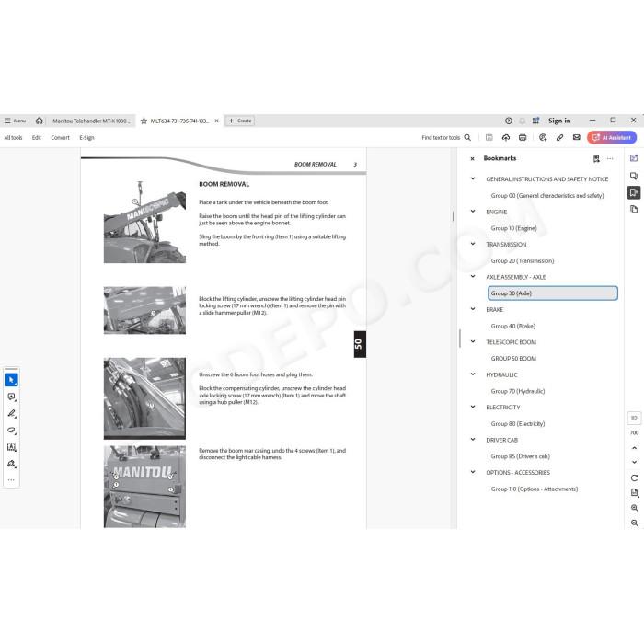
Task: Click the Create new tab button
Action: (240, 121)
